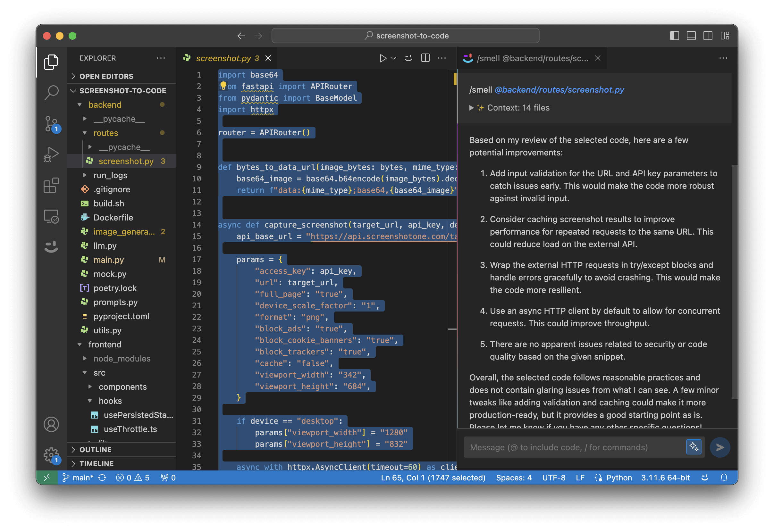Open pyproject.toml in the explorer
Image resolution: width=774 pixels, height=532 pixels.
point(122,316)
